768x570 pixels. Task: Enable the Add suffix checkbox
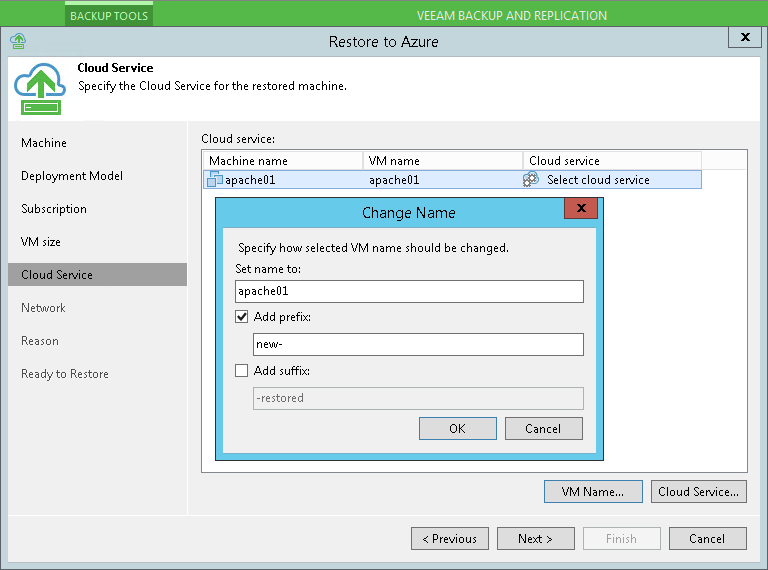[x=241, y=370]
